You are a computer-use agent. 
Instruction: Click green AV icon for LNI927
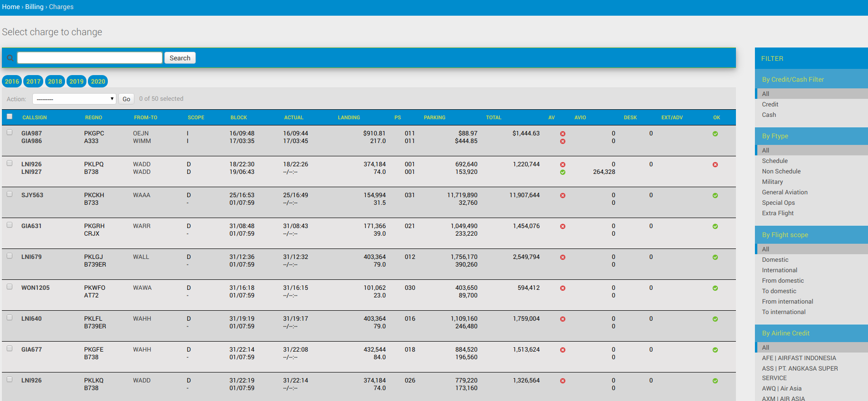pyautogui.click(x=563, y=172)
